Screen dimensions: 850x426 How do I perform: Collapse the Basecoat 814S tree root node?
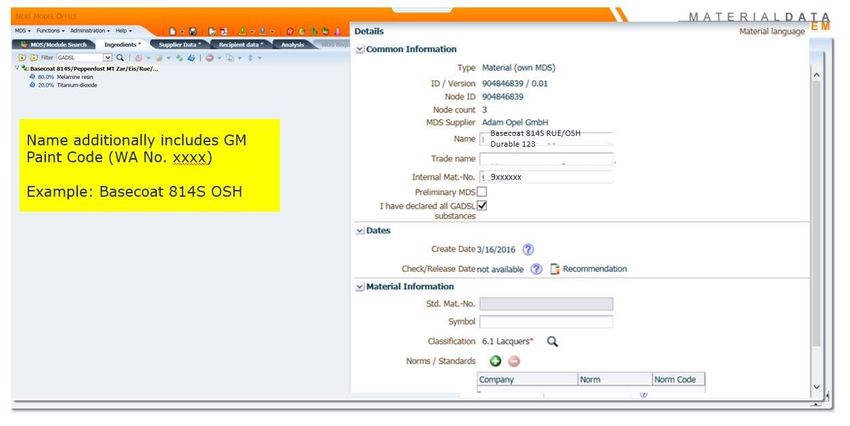pyautogui.click(x=17, y=68)
